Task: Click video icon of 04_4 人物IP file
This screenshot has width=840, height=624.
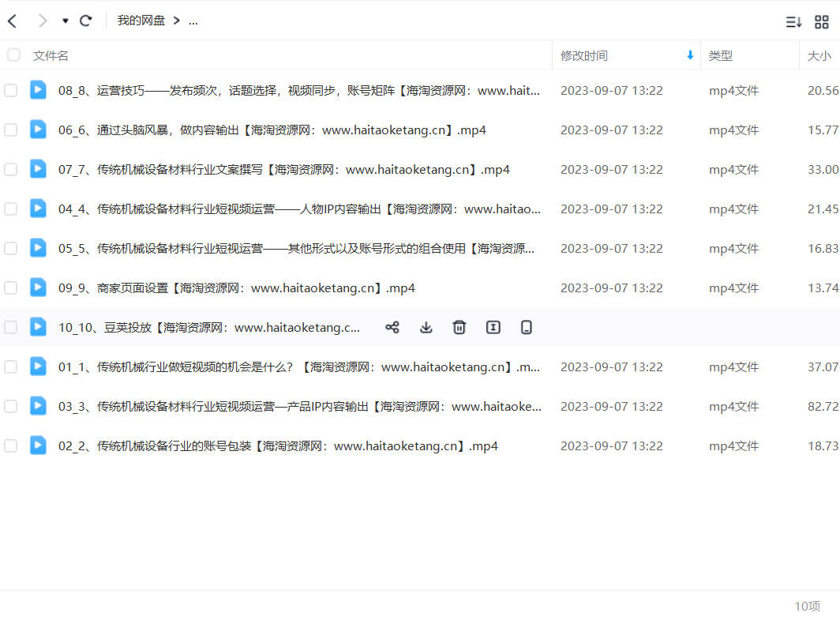Action: click(x=38, y=208)
